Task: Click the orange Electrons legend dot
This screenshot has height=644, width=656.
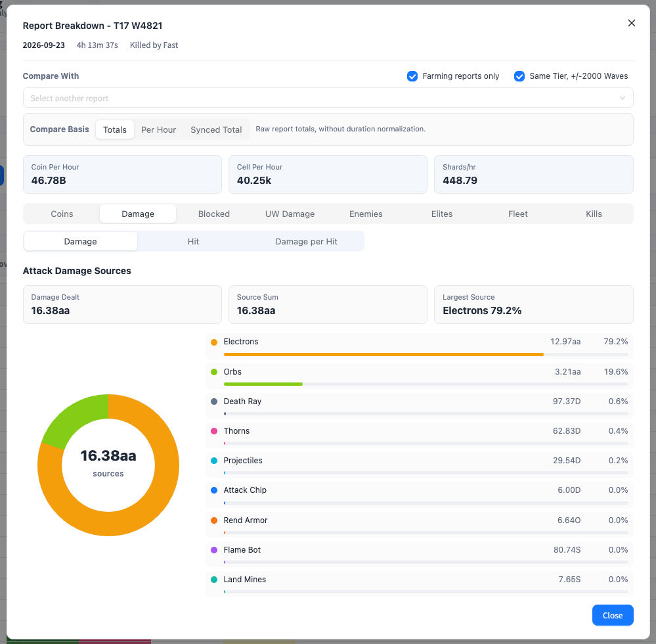Action: [214, 342]
